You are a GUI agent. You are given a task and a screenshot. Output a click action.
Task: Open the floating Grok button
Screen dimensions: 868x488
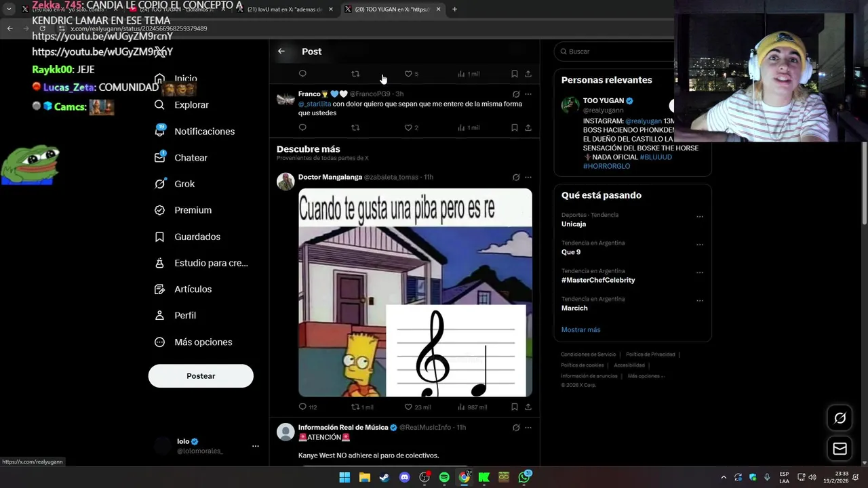click(x=840, y=418)
